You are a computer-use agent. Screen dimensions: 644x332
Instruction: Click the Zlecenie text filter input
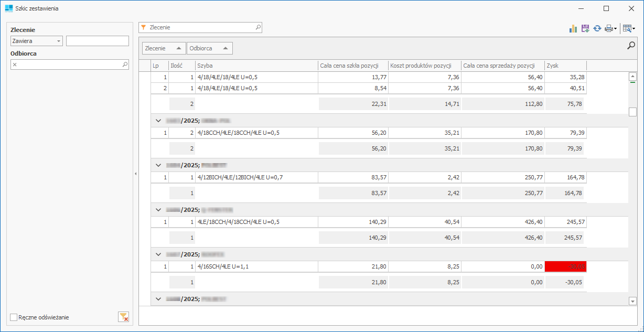pyautogui.click(x=97, y=41)
